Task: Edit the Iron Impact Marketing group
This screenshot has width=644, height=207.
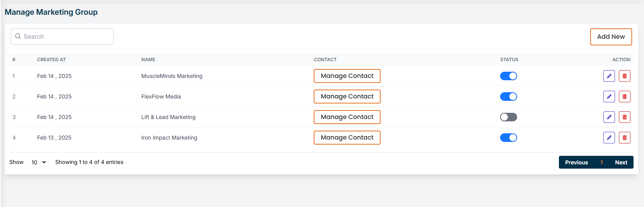Action: click(609, 138)
